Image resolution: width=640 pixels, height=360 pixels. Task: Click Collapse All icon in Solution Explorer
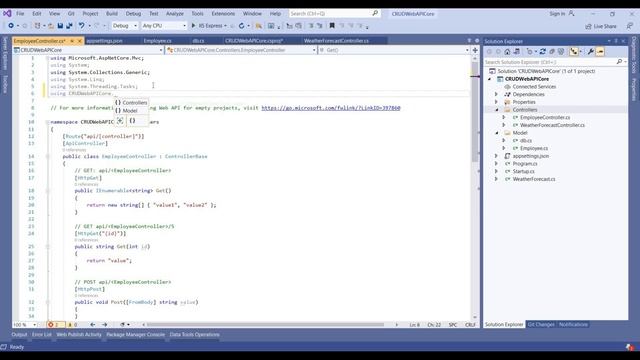552,51
